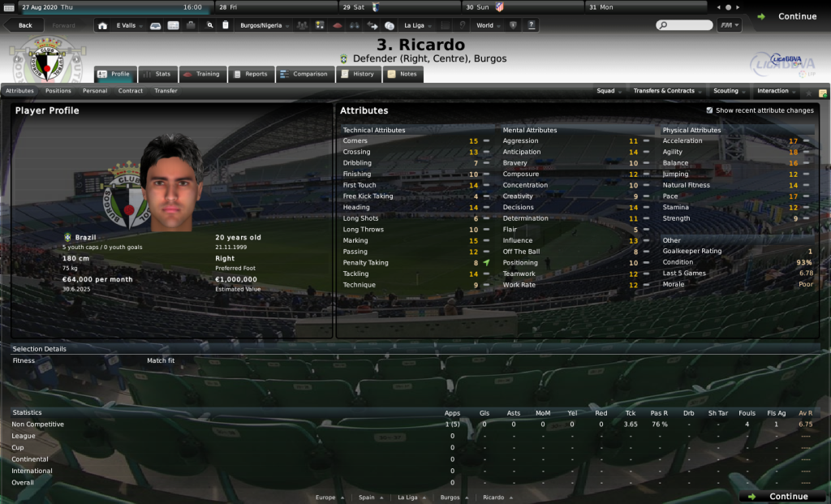The width and height of the screenshot is (831, 504).
Task: Click the magnifier player search icon
Action: 210,25
